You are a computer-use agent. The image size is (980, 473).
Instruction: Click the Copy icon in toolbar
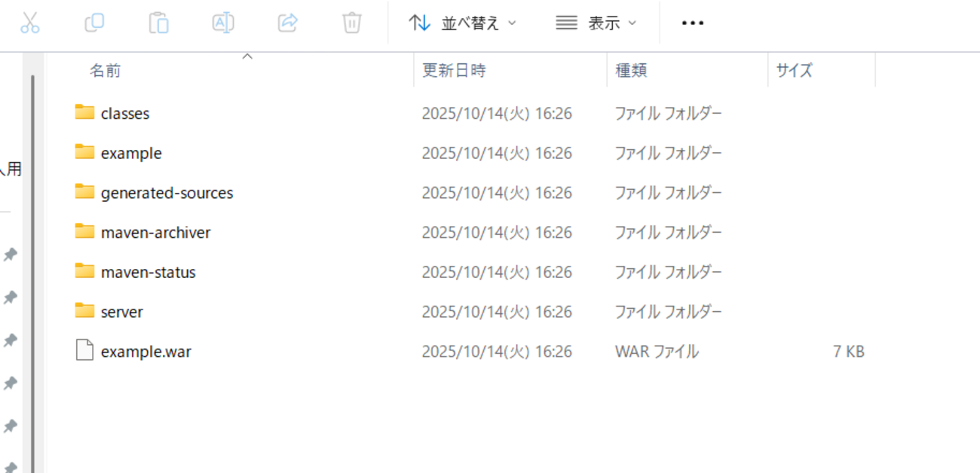94,23
